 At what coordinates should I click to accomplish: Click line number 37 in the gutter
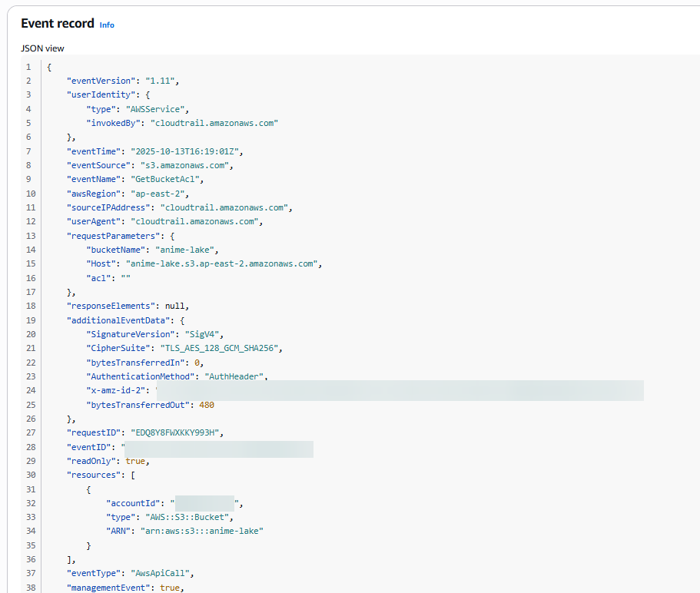[28, 573]
